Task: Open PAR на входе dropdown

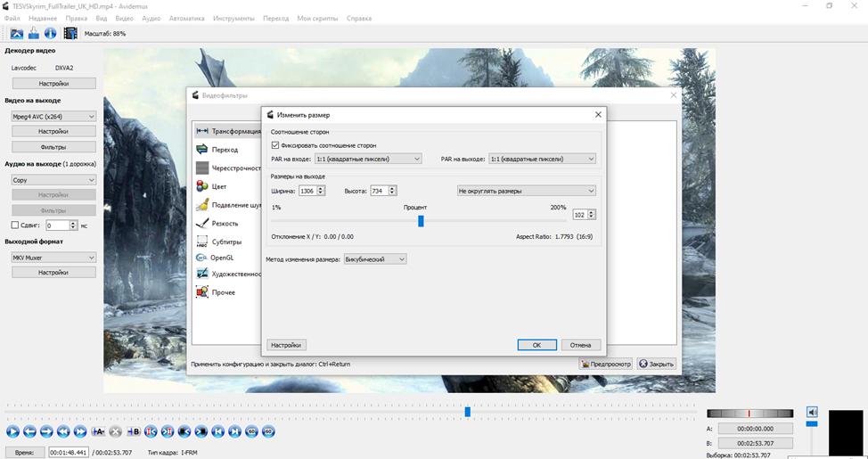Action: [x=368, y=159]
